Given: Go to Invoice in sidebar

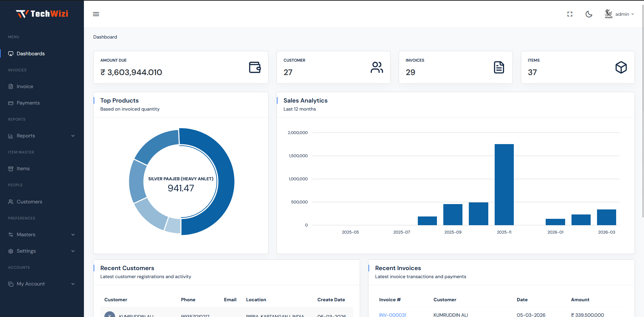Looking at the screenshot, I should click(25, 86).
